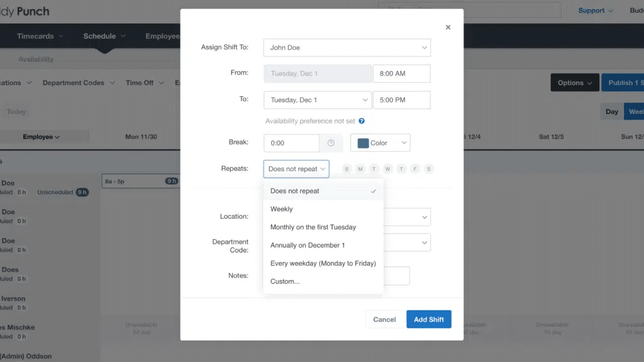
Task: Open the Support dropdown
Action: [596, 11]
